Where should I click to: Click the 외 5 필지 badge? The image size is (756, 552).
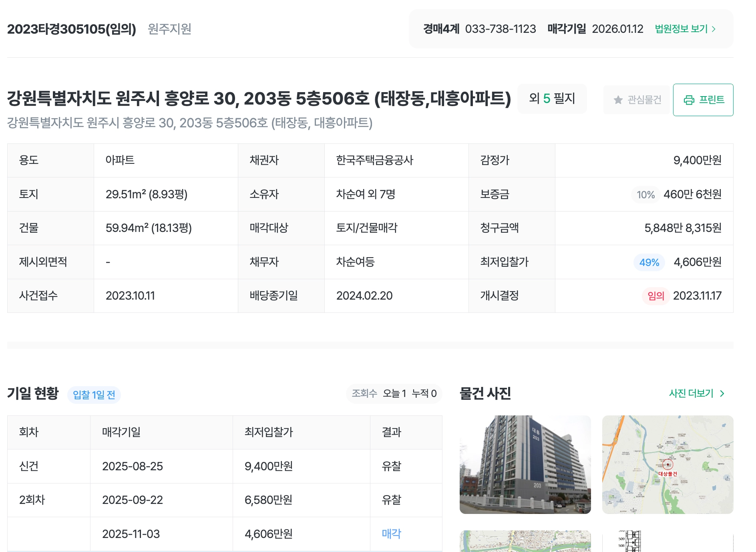[x=552, y=99]
